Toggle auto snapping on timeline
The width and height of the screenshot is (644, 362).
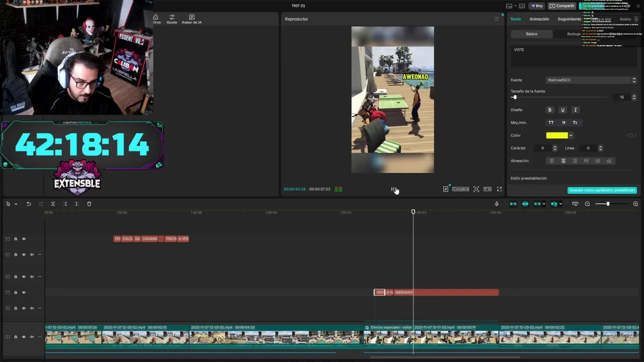pyautogui.click(x=525, y=204)
